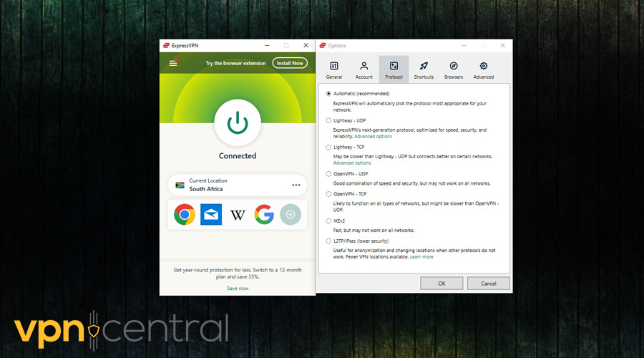Viewport: 644px width, 358px height.
Task: Close the Options window
Action: pos(503,46)
